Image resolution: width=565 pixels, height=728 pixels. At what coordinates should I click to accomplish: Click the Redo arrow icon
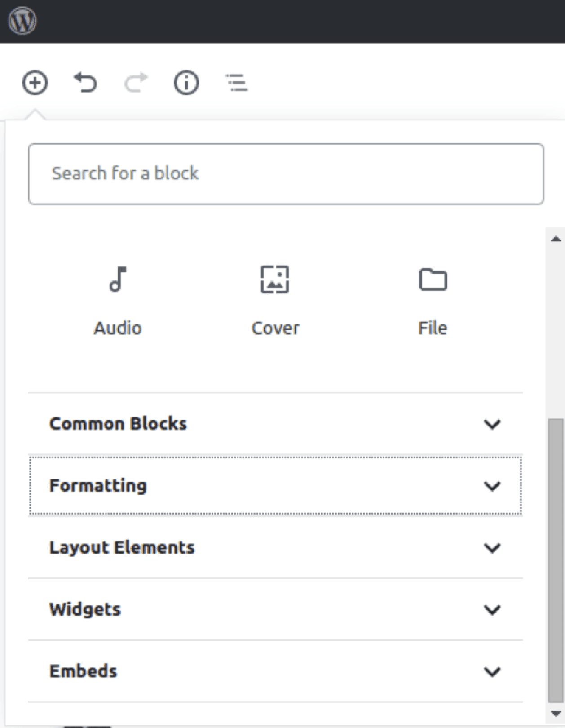pyautogui.click(x=136, y=83)
